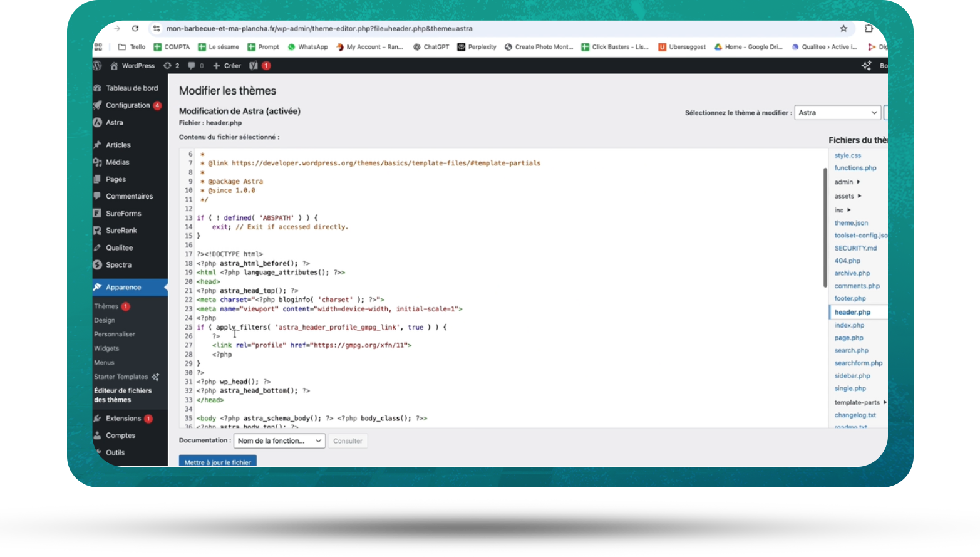The height and width of the screenshot is (557, 980).
Task: Open the ChatGPT bookmark
Action: [431, 47]
